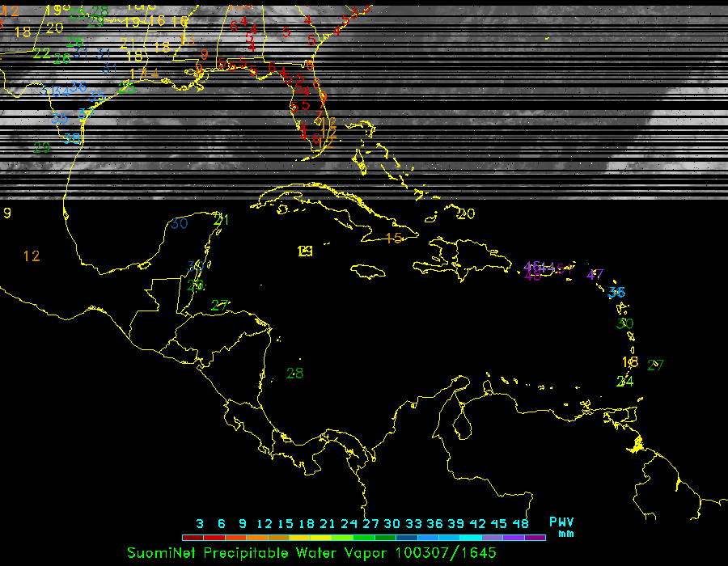Select the 19 reading south of Cuba

305,251
